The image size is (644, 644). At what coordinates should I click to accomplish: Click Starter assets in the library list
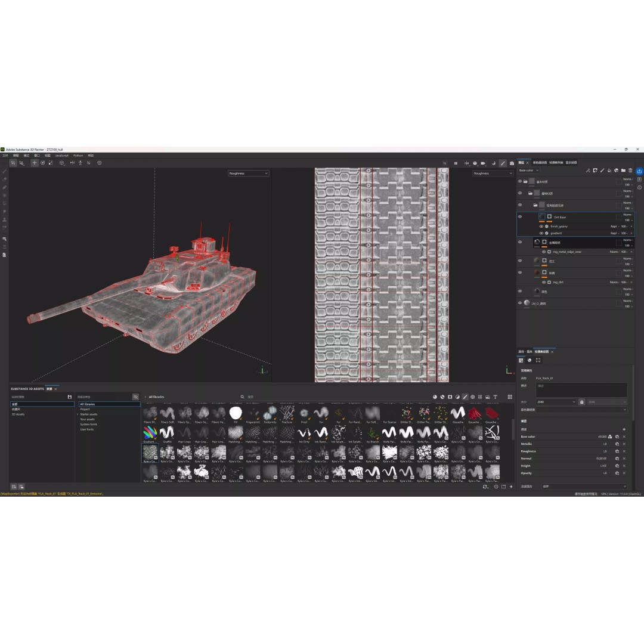pyautogui.click(x=90, y=414)
